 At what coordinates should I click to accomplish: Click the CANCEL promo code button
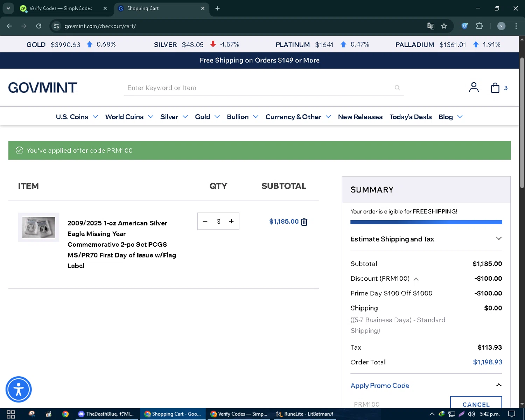[476, 402]
